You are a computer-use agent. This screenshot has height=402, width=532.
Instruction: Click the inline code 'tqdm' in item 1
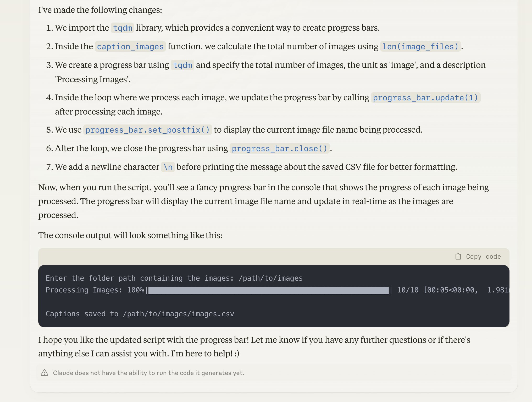pos(123,28)
